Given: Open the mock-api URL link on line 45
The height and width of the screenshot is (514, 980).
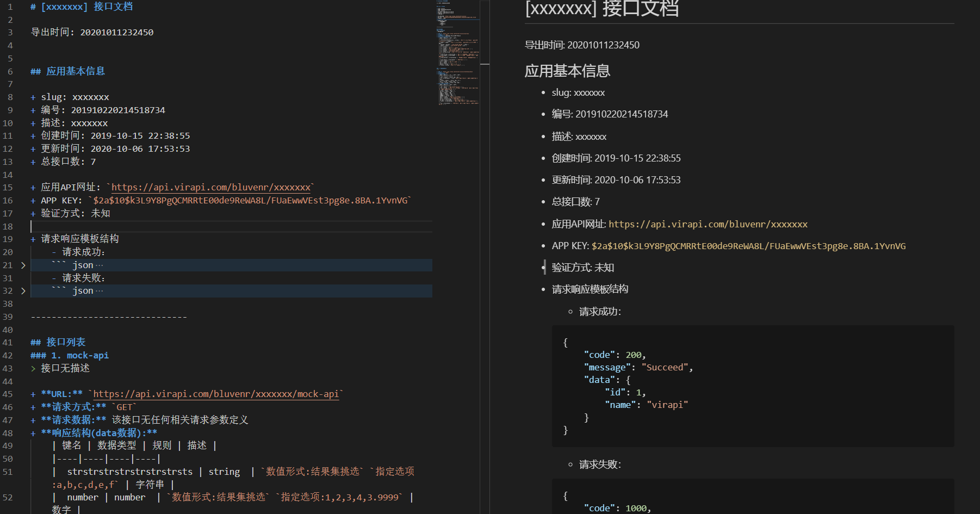Looking at the screenshot, I should tap(216, 394).
